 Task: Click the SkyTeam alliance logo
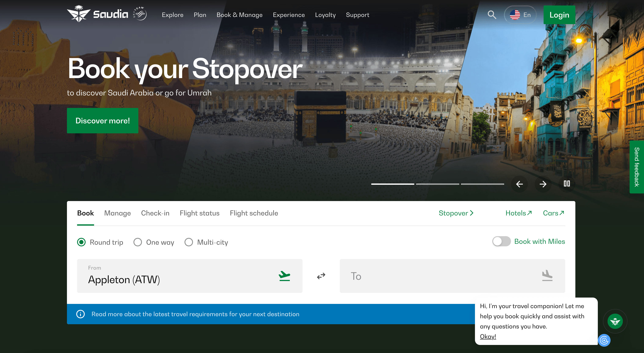(140, 14)
